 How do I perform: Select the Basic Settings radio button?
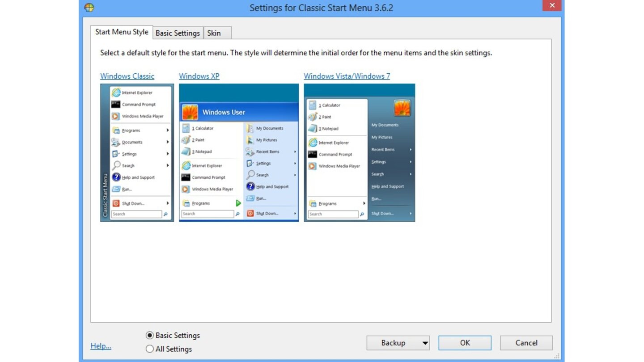150,335
